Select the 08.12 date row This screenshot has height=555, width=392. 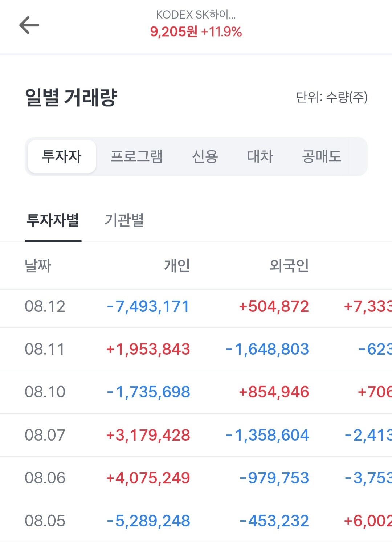196,307
